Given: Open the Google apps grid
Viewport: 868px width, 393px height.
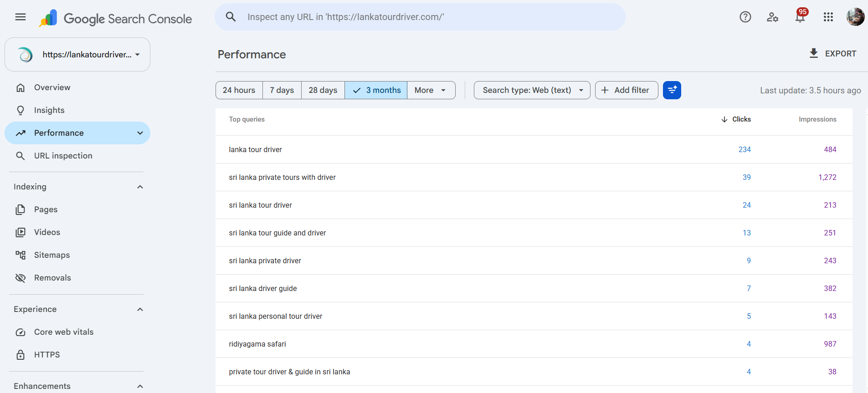Looking at the screenshot, I should (x=828, y=17).
